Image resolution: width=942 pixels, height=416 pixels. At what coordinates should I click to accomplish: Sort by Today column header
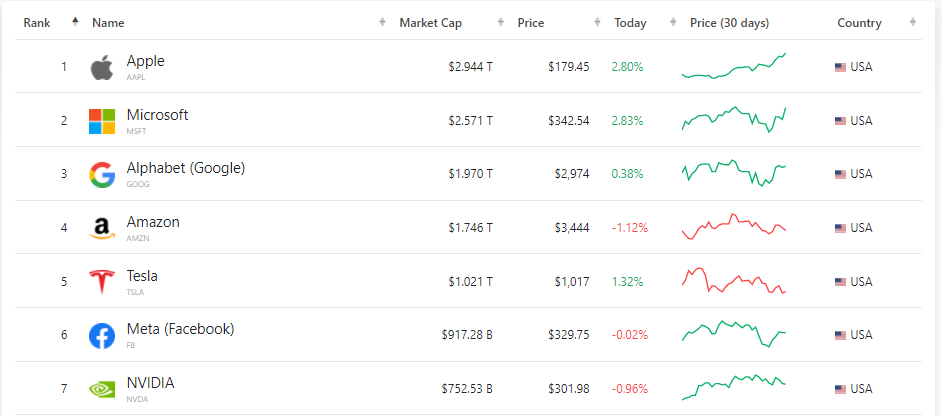pos(630,23)
